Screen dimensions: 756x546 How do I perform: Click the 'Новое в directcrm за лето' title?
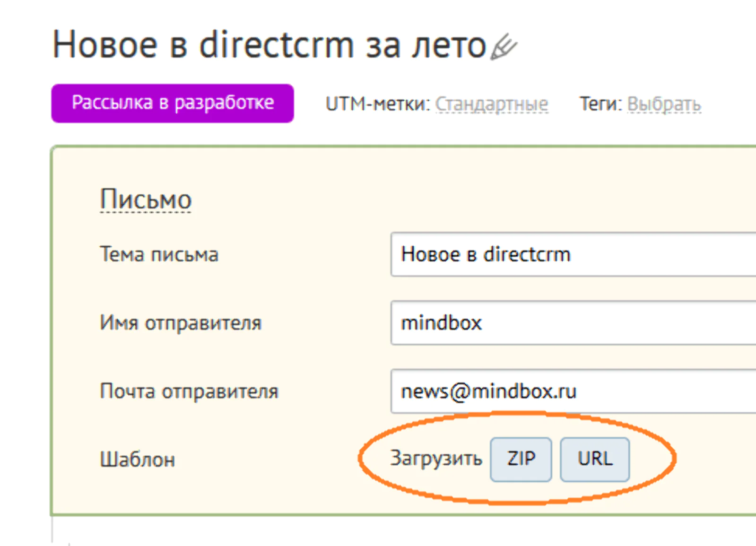(269, 45)
